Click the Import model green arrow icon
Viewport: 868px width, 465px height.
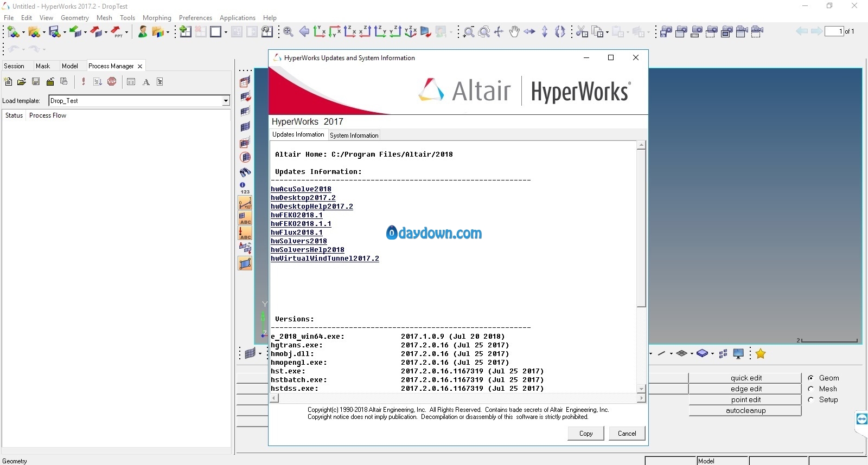tap(75, 32)
